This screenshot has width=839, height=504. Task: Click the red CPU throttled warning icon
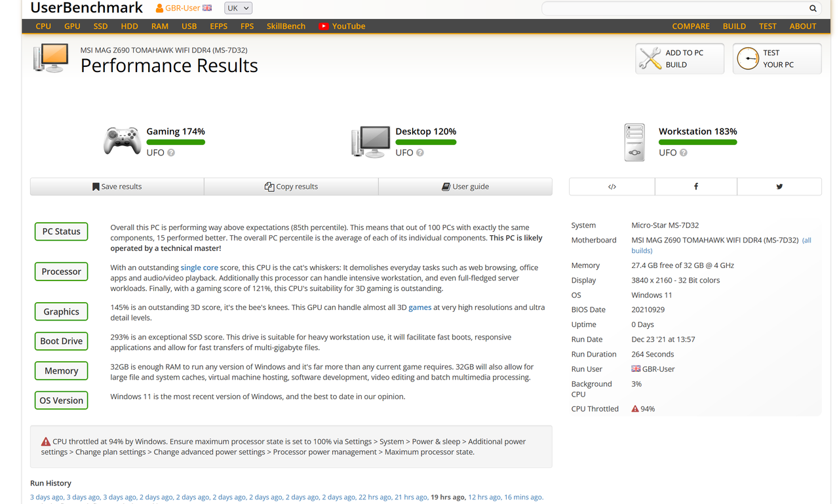pyautogui.click(x=635, y=409)
